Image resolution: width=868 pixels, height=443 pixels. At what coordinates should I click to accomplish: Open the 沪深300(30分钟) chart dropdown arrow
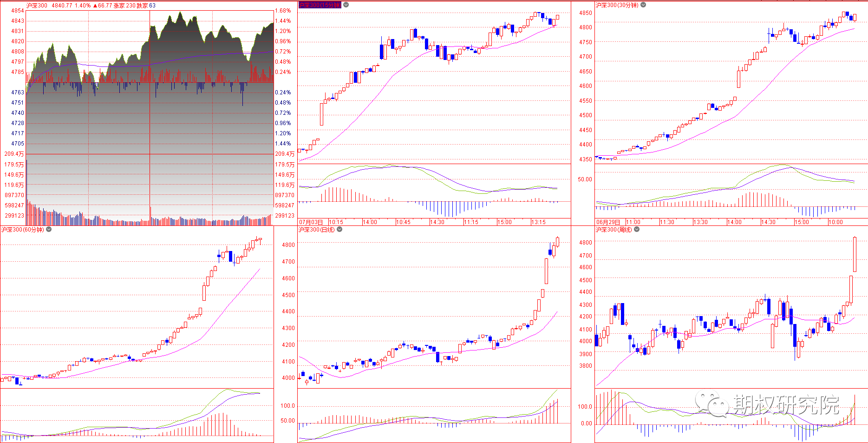pyautogui.click(x=643, y=5)
